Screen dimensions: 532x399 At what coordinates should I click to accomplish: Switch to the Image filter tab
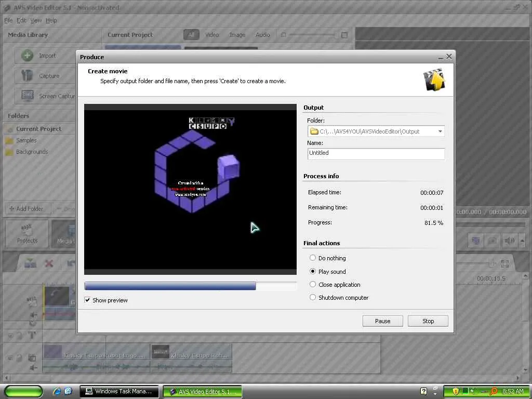[237, 35]
